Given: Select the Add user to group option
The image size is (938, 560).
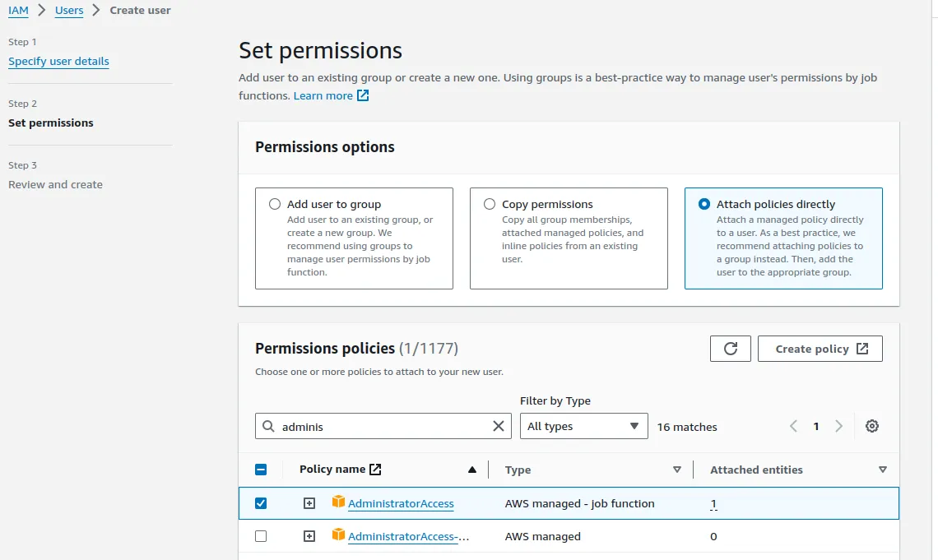Looking at the screenshot, I should (x=276, y=204).
